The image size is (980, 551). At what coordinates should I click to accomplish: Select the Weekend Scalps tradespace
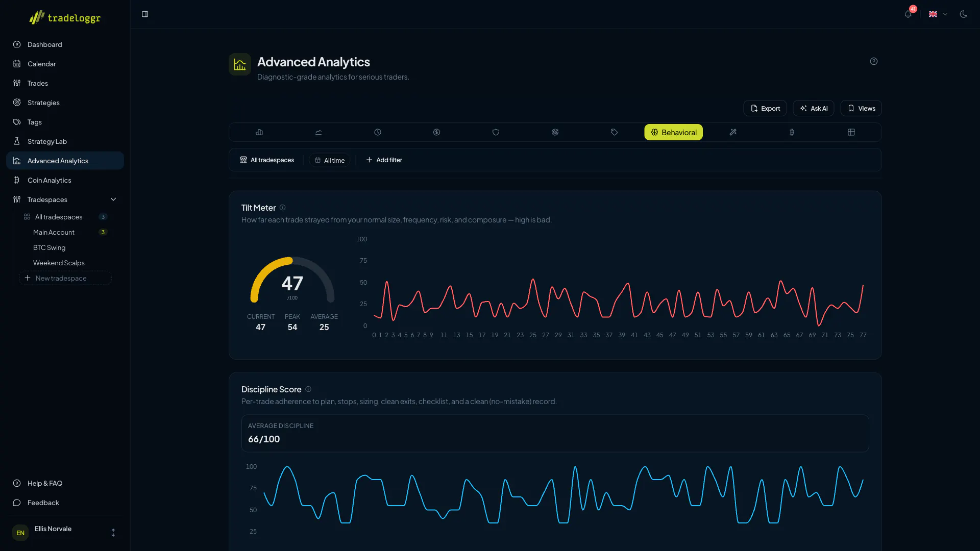point(65,263)
